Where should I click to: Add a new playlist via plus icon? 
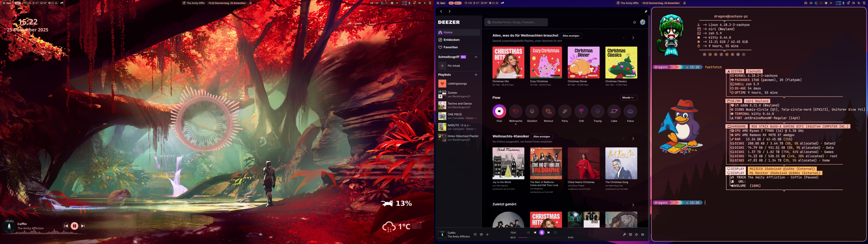point(476,75)
